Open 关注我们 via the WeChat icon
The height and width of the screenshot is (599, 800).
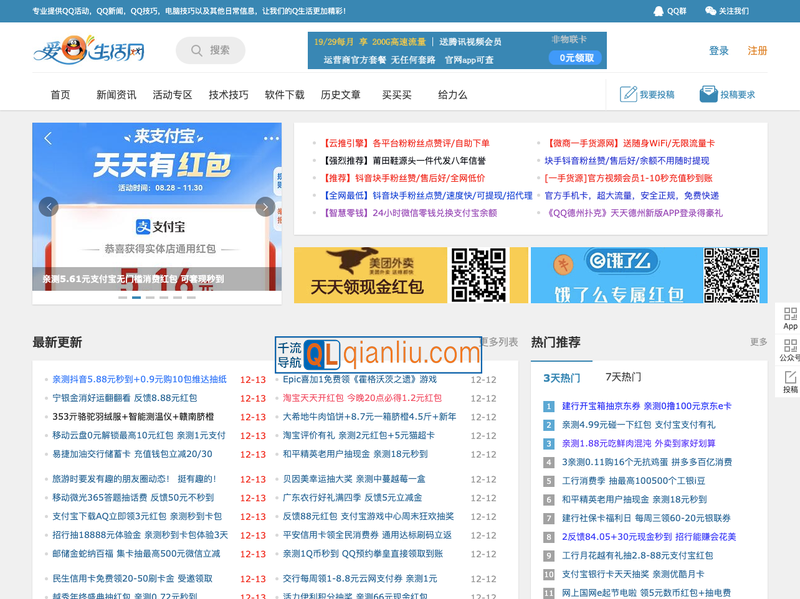pyautogui.click(x=709, y=11)
